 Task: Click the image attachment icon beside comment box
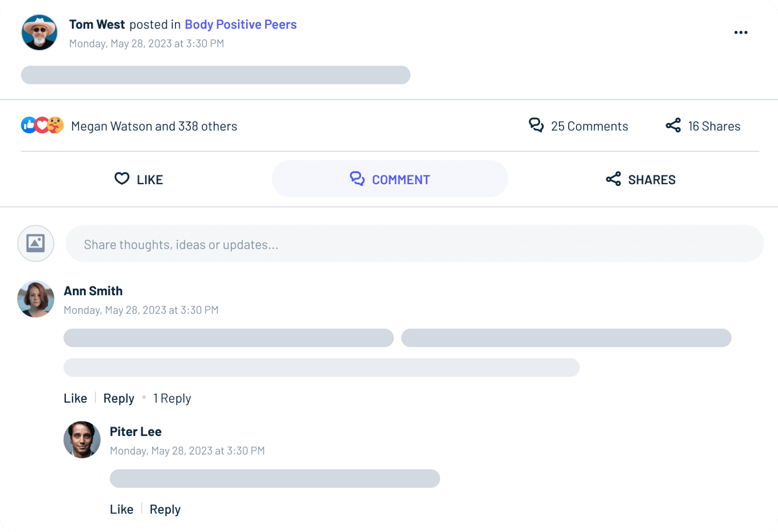pyautogui.click(x=36, y=243)
